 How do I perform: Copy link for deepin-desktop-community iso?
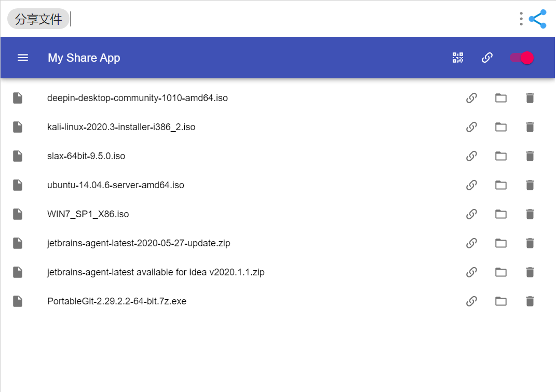click(471, 98)
